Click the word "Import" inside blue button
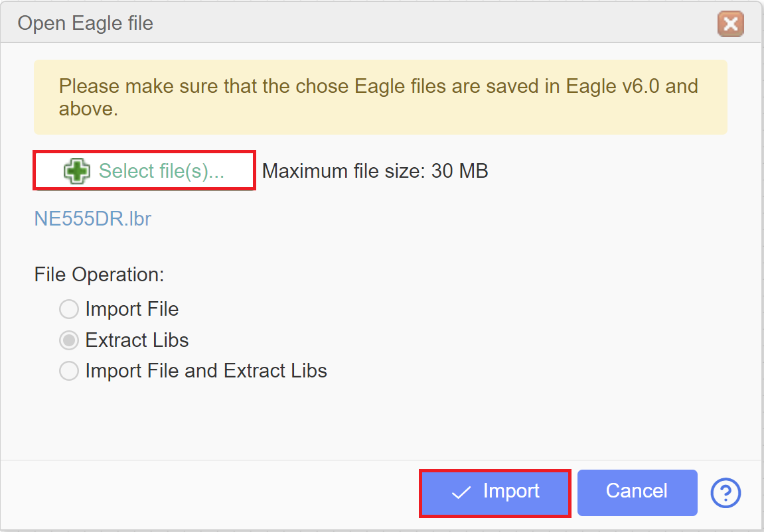 [x=511, y=491]
